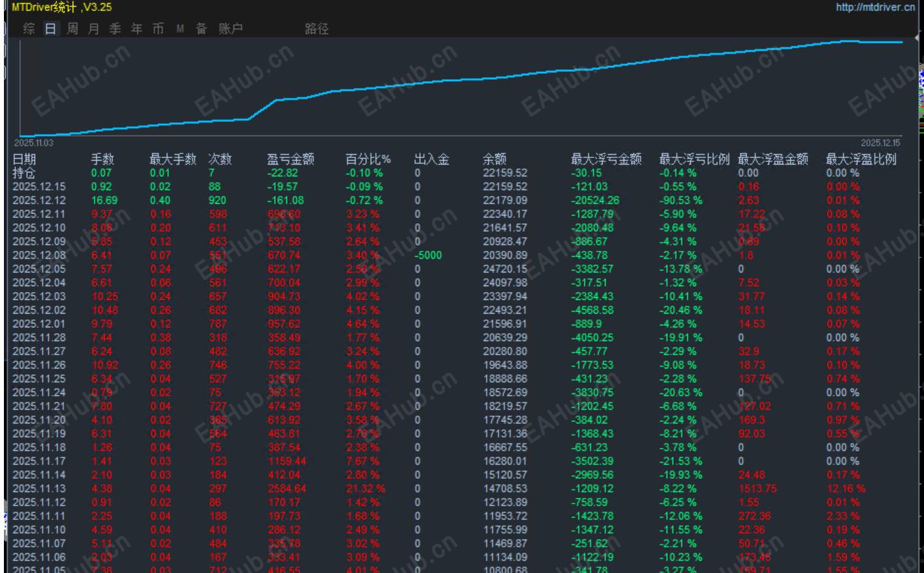Select the 2025.12.11 date row
The height and width of the screenshot is (573, 924).
(39, 214)
